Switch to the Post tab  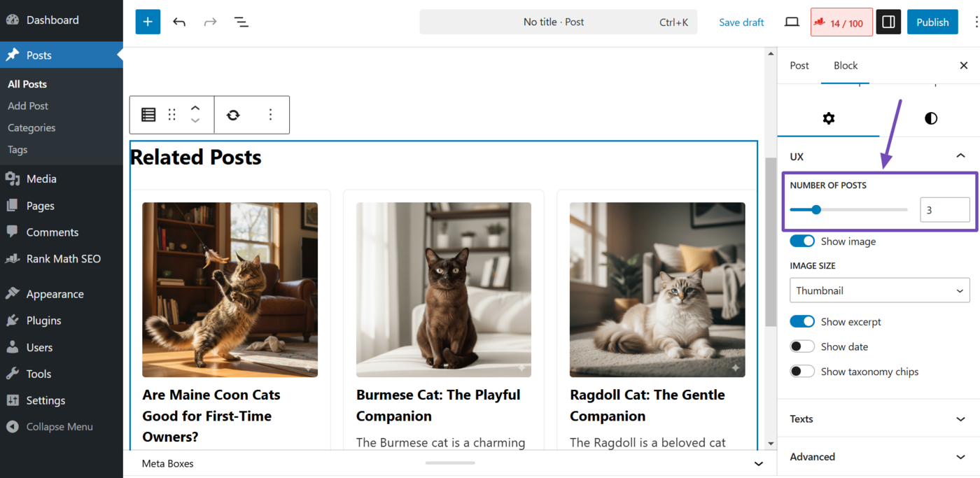coord(799,66)
